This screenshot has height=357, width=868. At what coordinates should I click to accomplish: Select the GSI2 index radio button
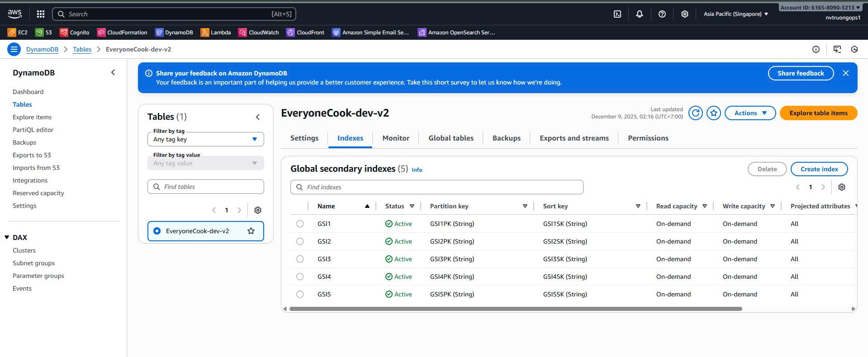tap(300, 241)
